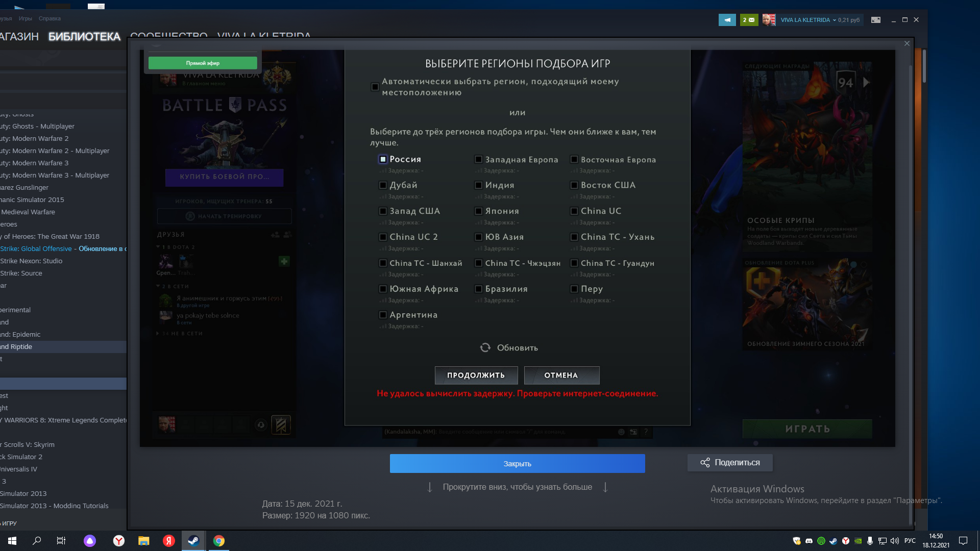The width and height of the screenshot is (980, 551).
Task: Switch Steam to Big Picture mode
Action: pos(876,20)
